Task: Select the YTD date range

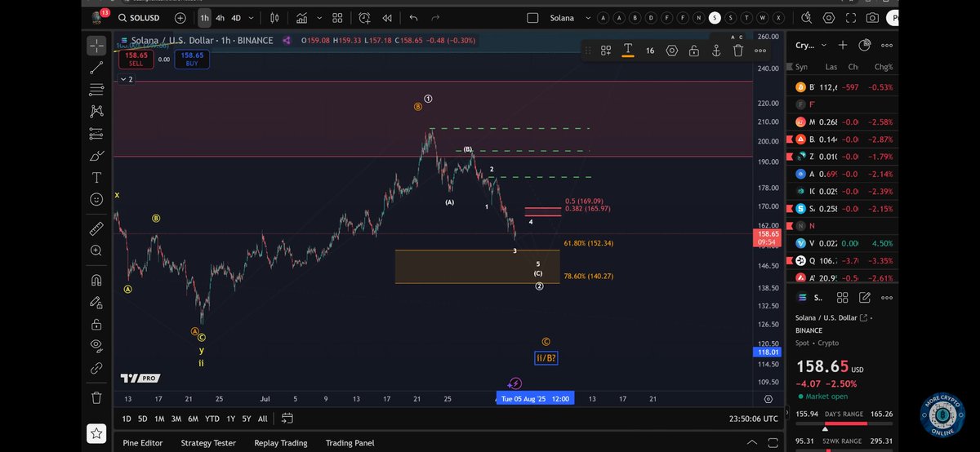Action: click(x=212, y=419)
